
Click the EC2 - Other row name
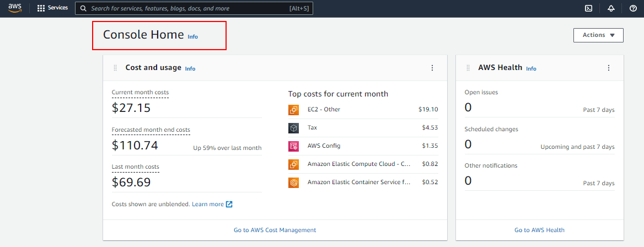click(x=324, y=109)
